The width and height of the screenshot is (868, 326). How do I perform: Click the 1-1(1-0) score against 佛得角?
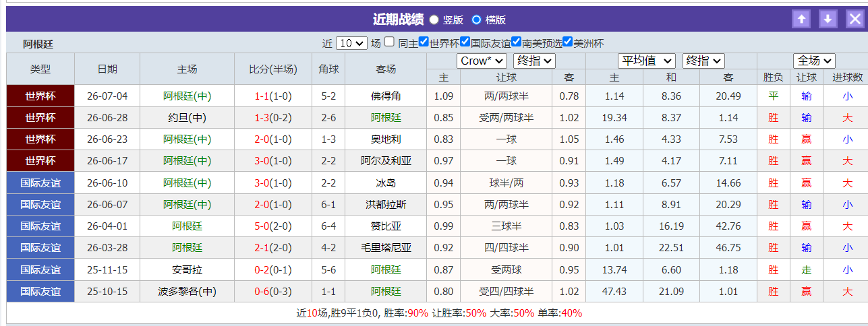pyautogui.click(x=273, y=96)
